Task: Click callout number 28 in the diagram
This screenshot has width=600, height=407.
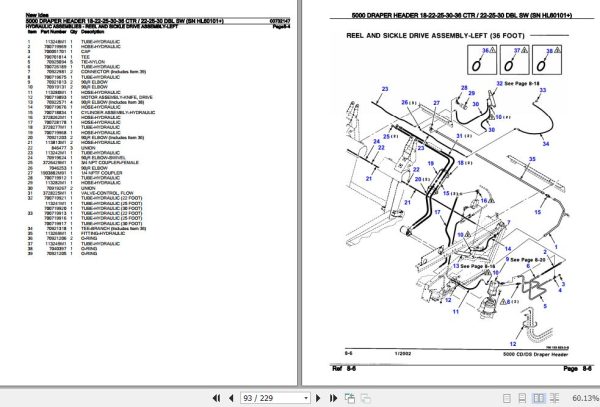Action: click(x=464, y=88)
